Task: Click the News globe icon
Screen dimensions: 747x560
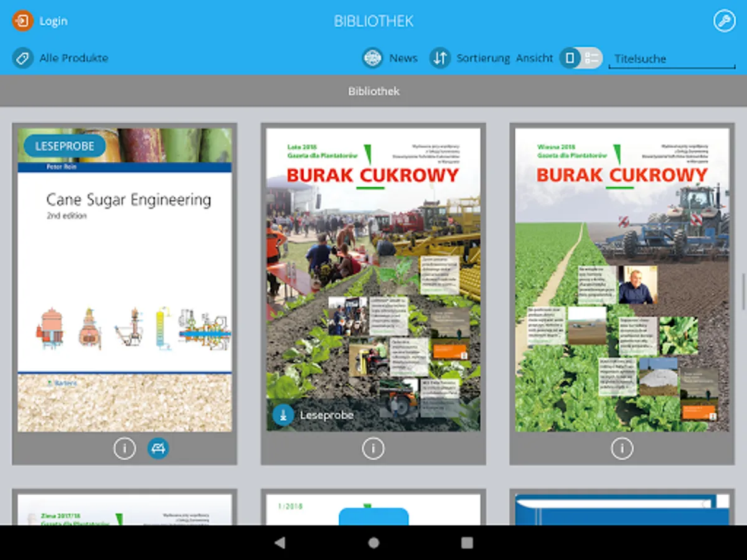Action: coord(372,58)
